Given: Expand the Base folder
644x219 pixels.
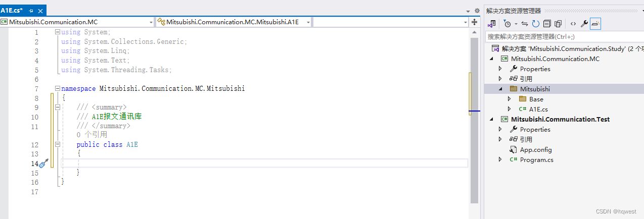Looking at the screenshot, I should pyautogui.click(x=510, y=99).
